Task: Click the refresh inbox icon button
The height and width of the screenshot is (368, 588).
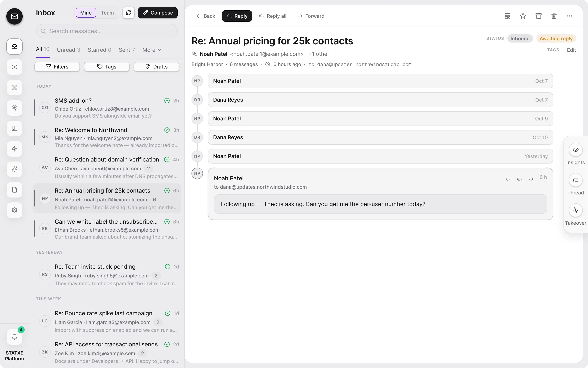Action: click(129, 13)
